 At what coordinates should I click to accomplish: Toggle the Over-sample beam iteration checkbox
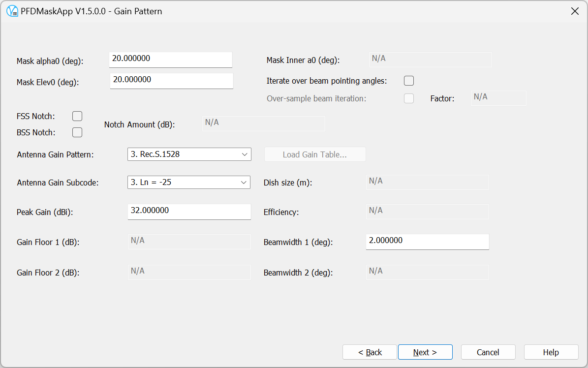(x=409, y=98)
